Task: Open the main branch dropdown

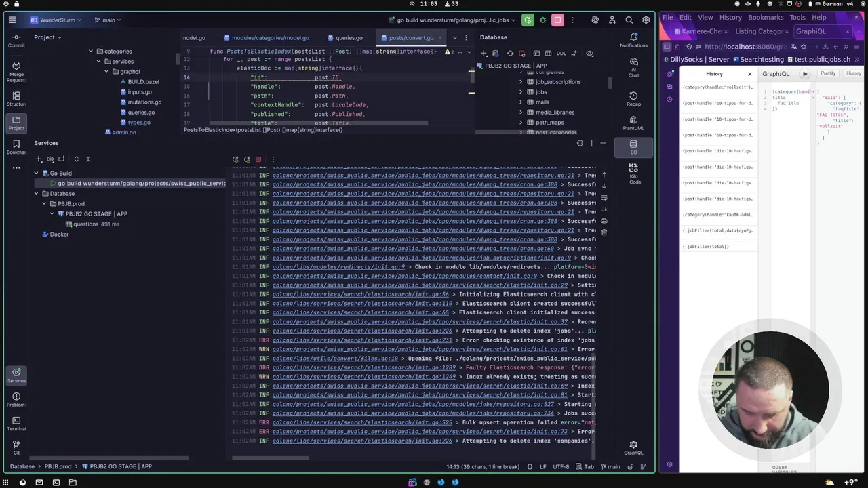Action: [108, 20]
